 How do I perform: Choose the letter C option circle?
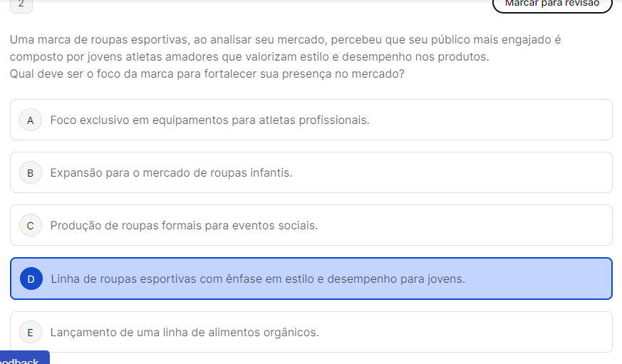point(30,226)
